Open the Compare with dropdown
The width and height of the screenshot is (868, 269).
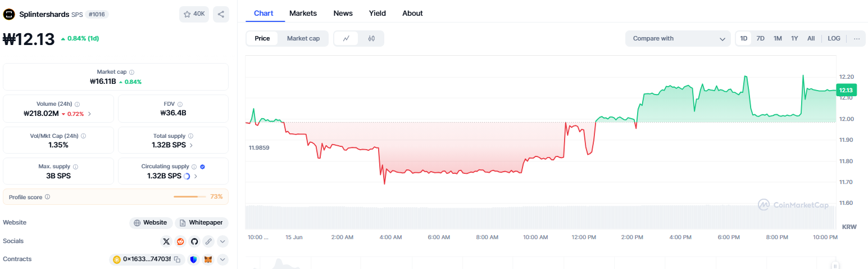click(x=678, y=38)
